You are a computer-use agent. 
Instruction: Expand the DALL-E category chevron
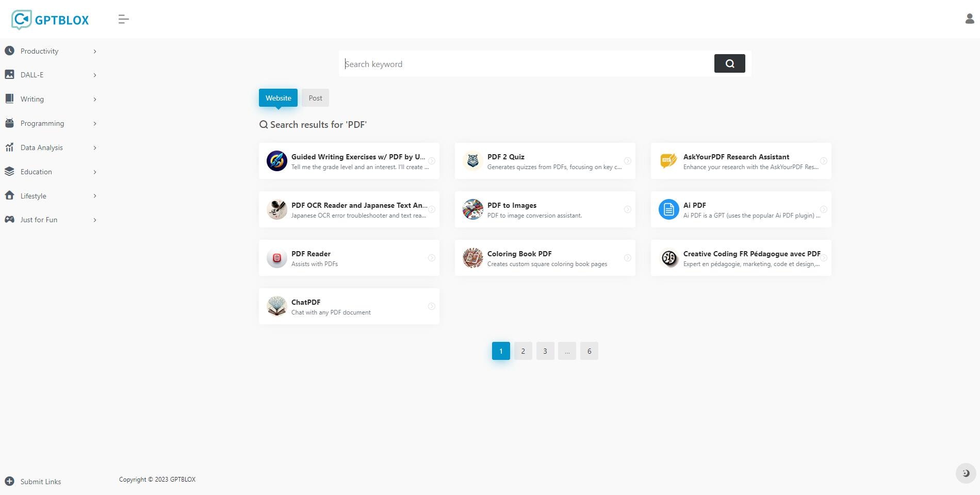point(95,75)
